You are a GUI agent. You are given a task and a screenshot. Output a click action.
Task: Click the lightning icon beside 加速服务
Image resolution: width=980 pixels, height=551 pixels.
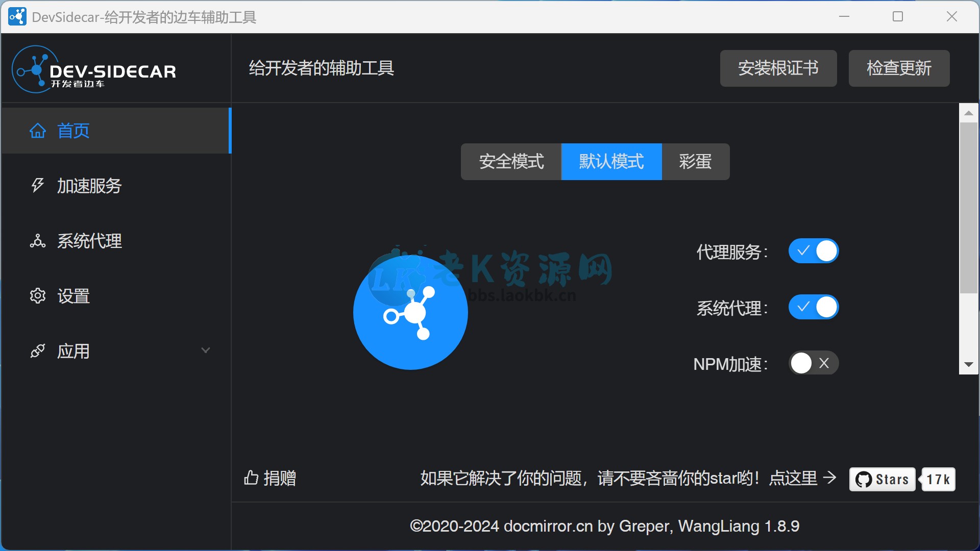37,185
